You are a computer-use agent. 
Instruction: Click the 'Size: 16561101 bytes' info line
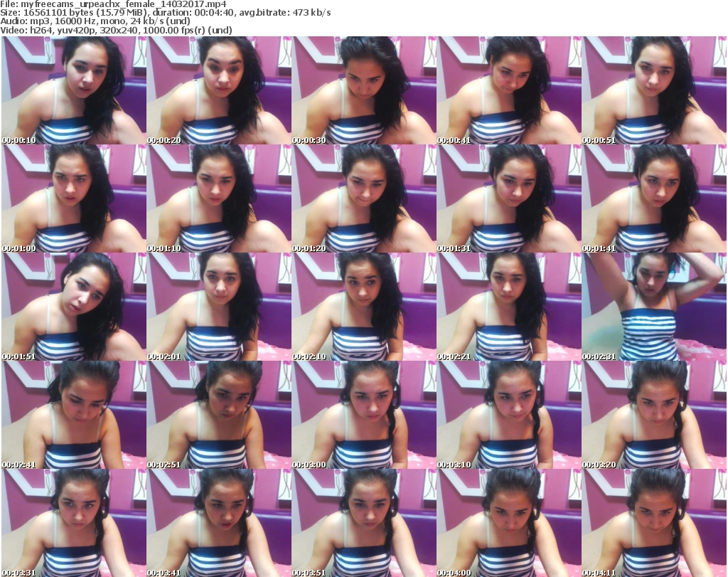click(x=165, y=13)
